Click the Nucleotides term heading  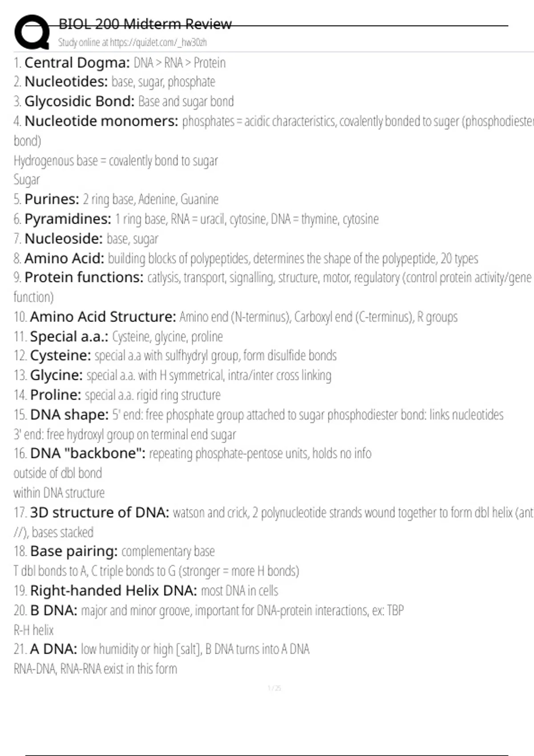click(x=66, y=82)
